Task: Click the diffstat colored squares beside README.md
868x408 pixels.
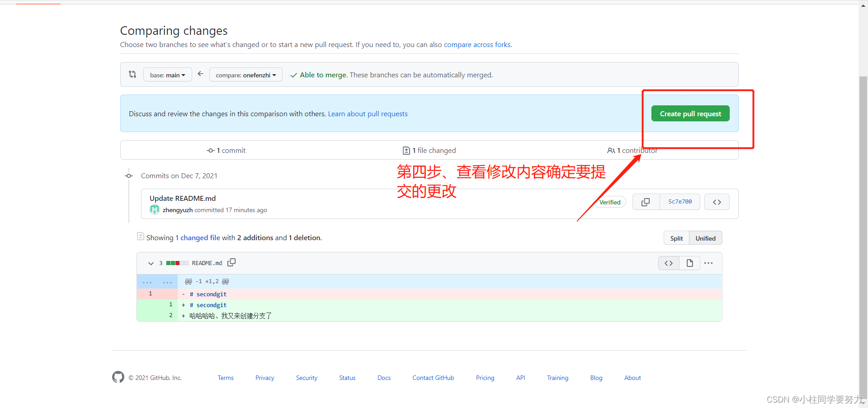Action: [x=177, y=262]
